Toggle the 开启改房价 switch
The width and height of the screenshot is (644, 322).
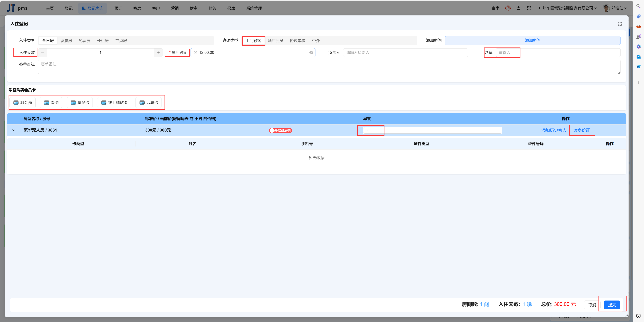[280, 130]
